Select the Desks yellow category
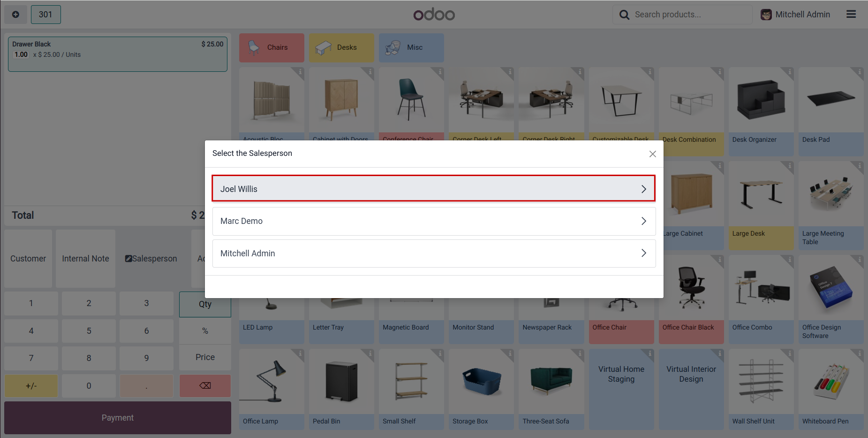This screenshot has width=868, height=438. tap(341, 47)
